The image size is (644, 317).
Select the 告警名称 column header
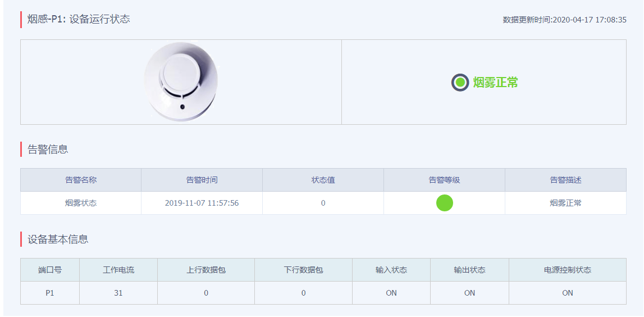(x=81, y=180)
